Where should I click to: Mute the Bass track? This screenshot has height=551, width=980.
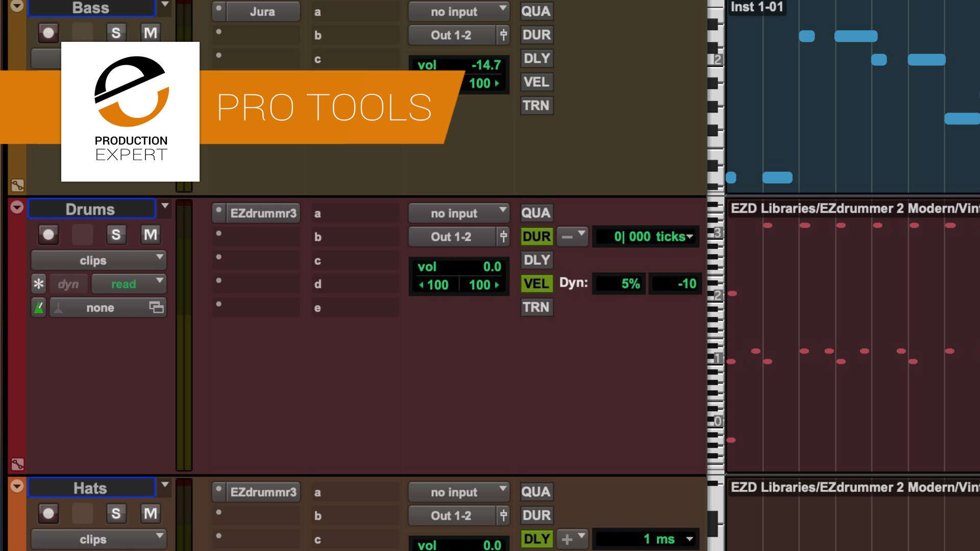[x=150, y=33]
